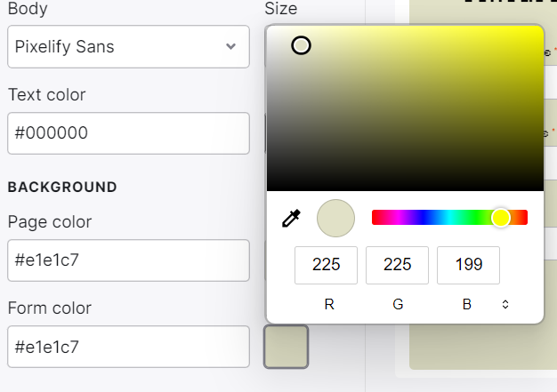Select the G value field showing 225
Viewport: 557px width, 392px height.
(x=397, y=265)
